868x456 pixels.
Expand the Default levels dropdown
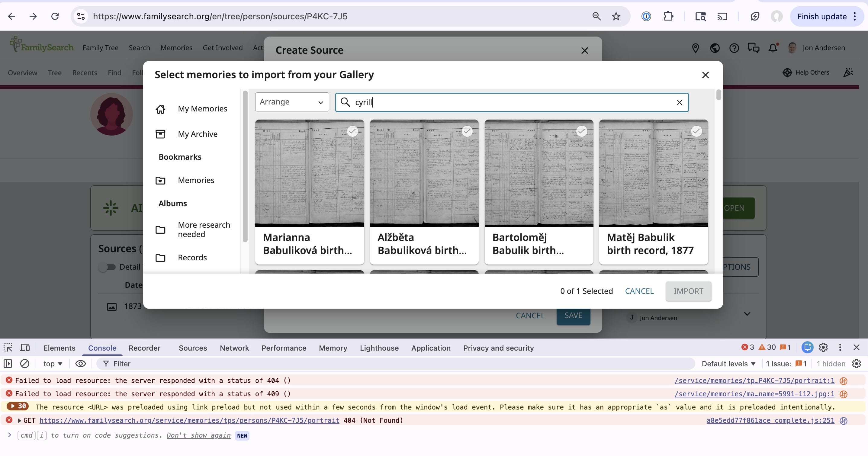click(728, 364)
